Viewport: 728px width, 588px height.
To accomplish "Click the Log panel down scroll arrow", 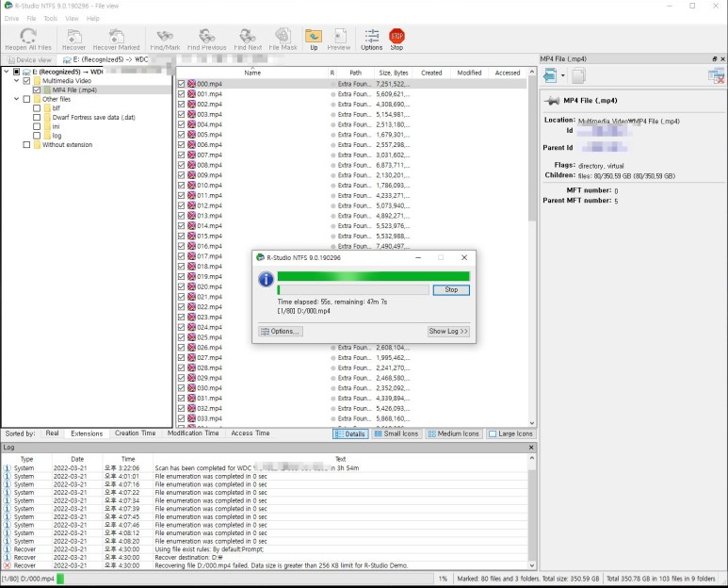I will [x=532, y=565].
